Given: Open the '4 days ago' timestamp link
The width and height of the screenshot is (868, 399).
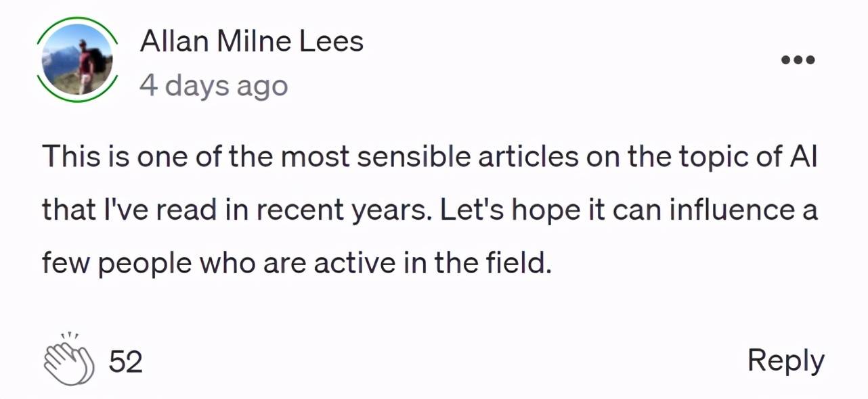Looking at the screenshot, I should pyautogui.click(x=213, y=86).
